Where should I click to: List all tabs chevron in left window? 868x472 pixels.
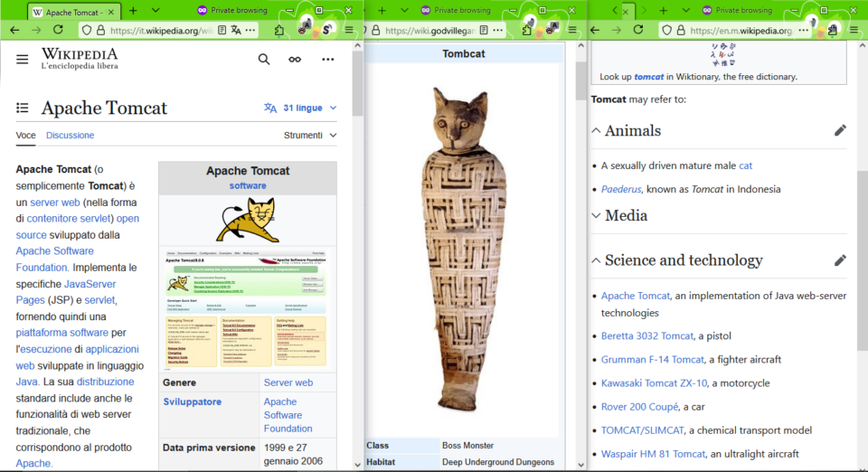(x=156, y=11)
